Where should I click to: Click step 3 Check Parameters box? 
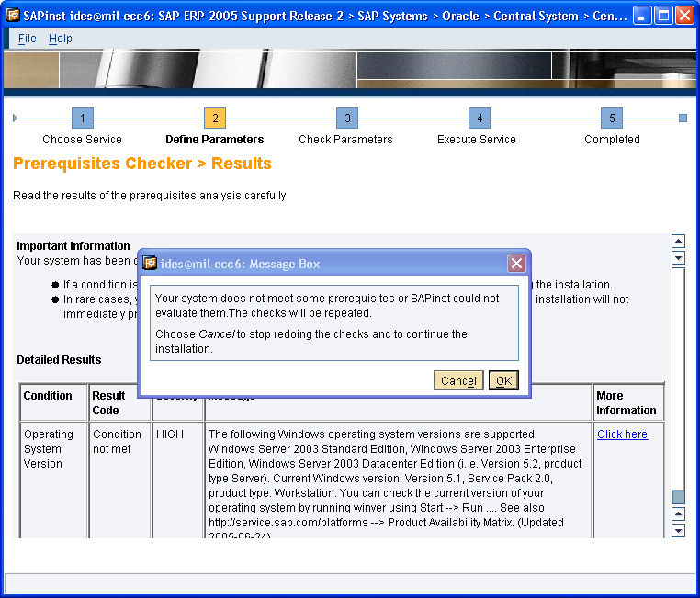[346, 118]
